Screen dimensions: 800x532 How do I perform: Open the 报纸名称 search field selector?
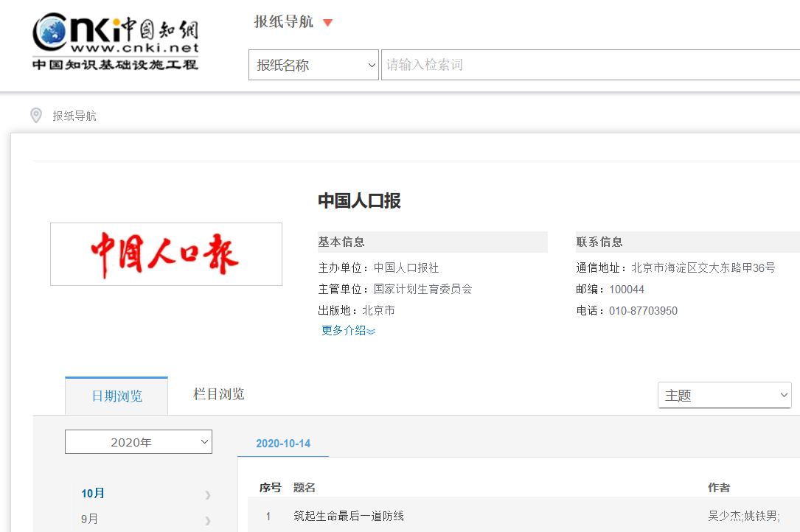click(x=313, y=65)
